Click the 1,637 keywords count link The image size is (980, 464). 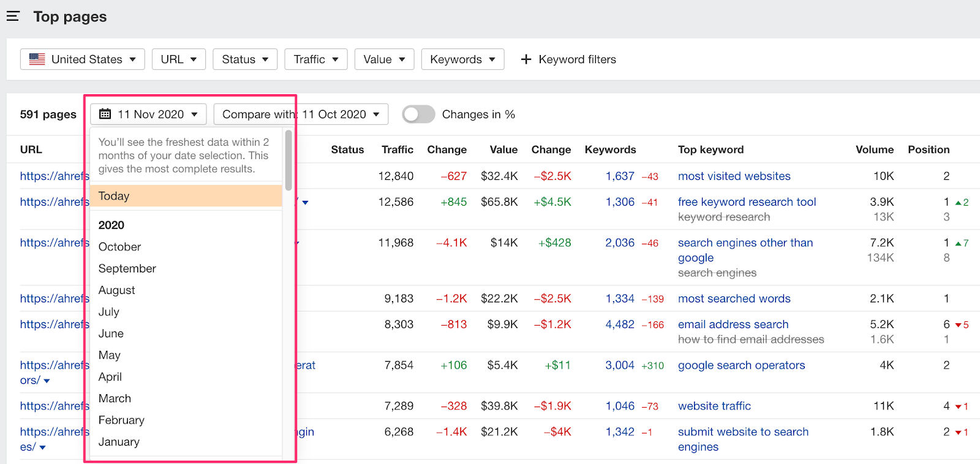click(620, 176)
